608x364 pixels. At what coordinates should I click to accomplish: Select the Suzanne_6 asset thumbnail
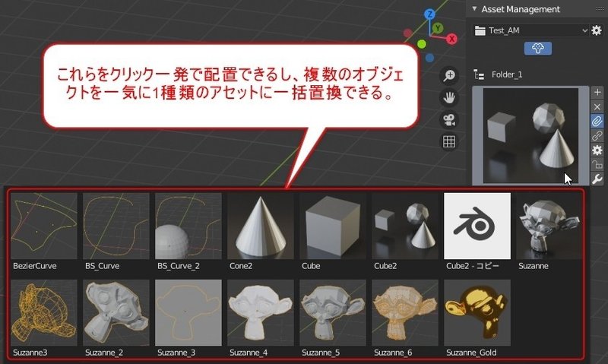[x=405, y=312]
